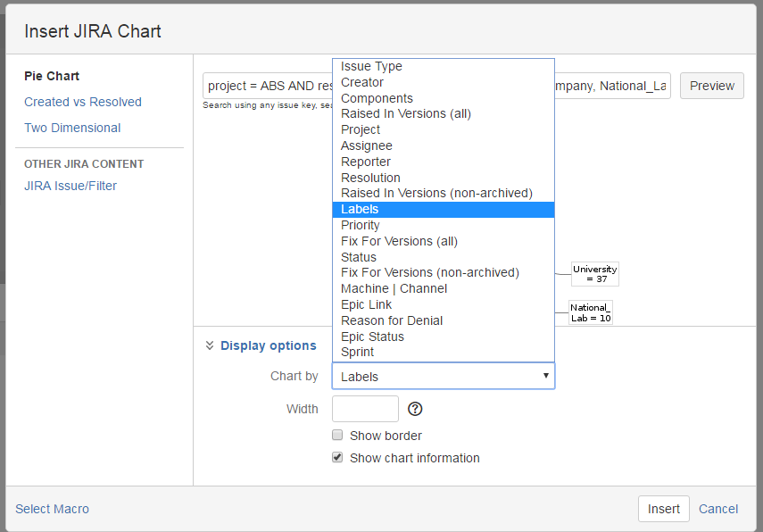The height and width of the screenshot is (532, 763).
Task: Pick Status option in the list
Action: [x=444, y=257]
